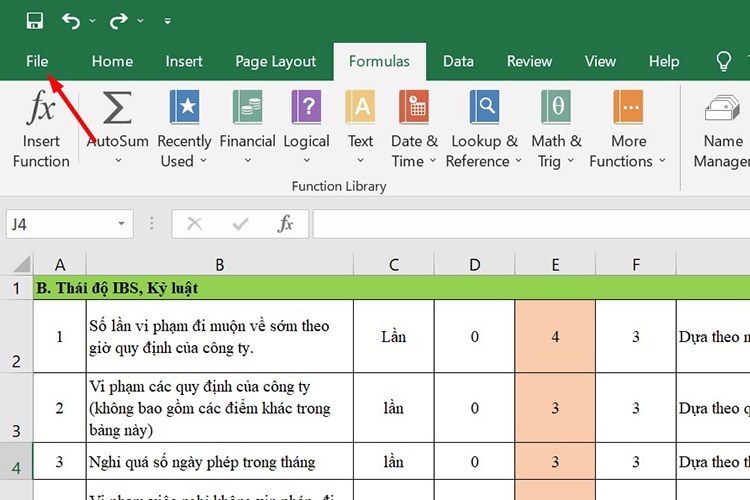Open the Financial functions icon
The height and width of the screenshot is (500, 750).
[247, 106]
